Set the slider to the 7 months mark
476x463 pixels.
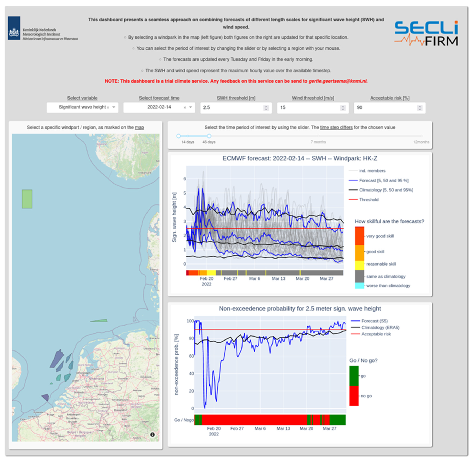(x=318, y=136)
